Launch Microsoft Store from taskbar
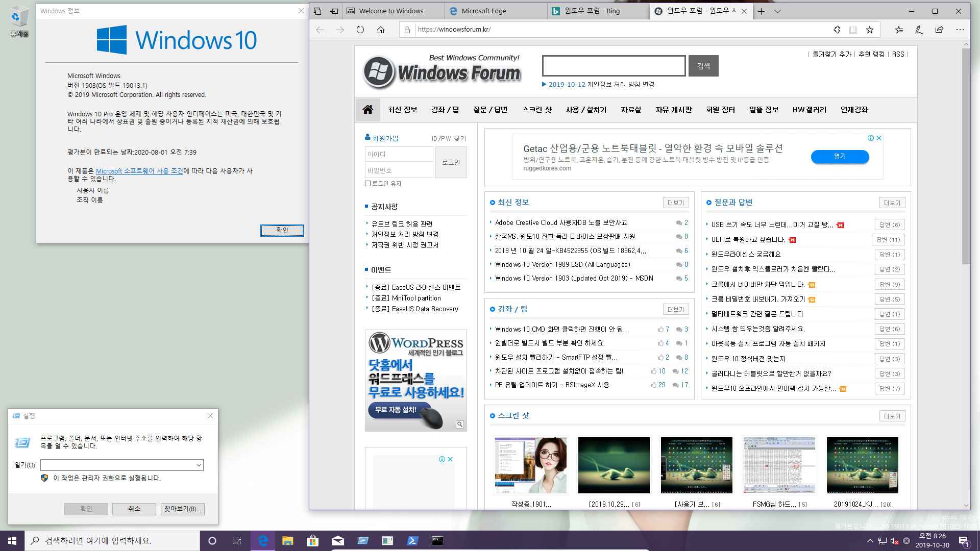 coord(312,541)
